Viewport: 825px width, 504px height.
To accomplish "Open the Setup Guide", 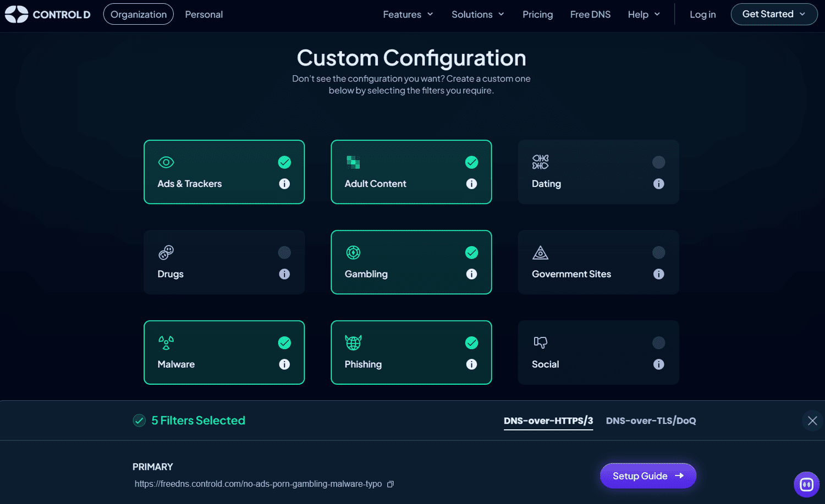I will point(648,476).
